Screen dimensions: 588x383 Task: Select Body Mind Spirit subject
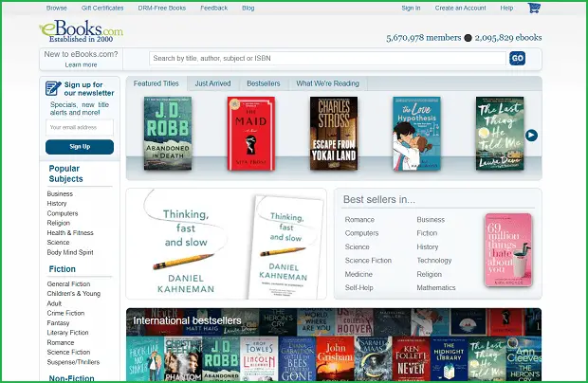click(70, 252)
